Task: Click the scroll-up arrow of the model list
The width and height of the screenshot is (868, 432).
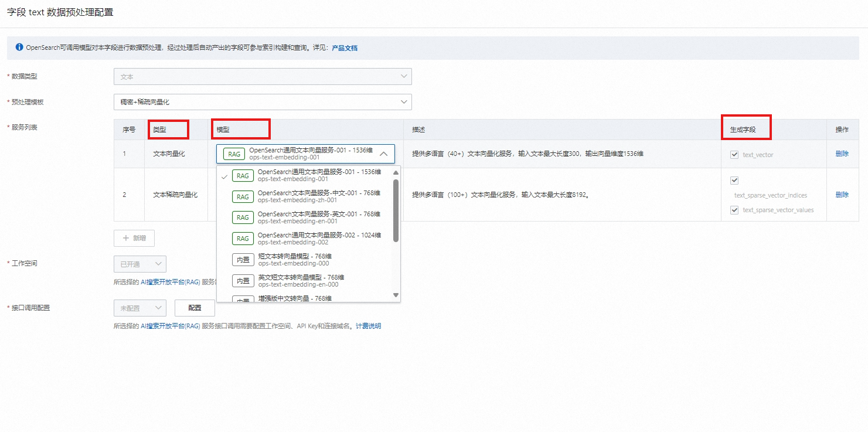Action: point(396,172)
